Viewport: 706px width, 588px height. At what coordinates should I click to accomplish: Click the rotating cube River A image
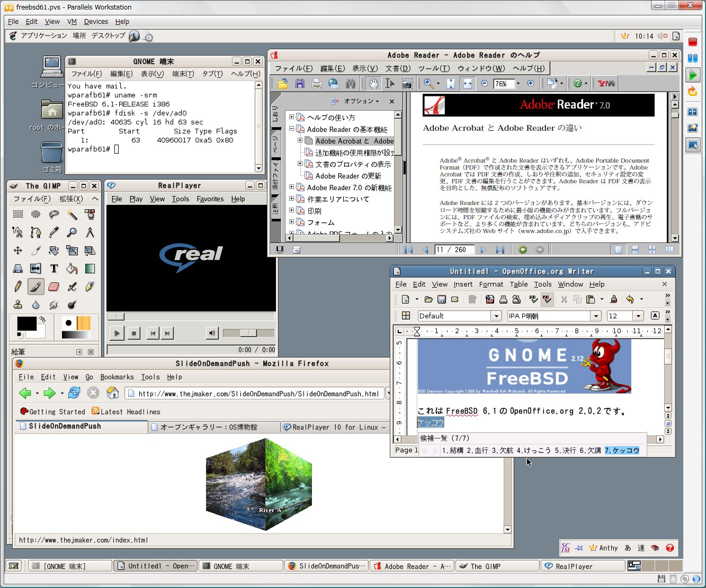(258, 484)
